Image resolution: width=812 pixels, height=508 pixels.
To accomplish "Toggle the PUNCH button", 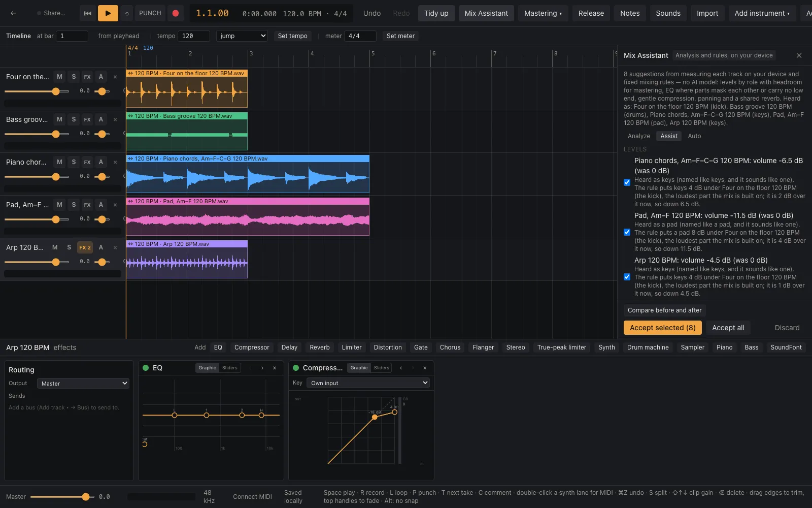I will [x=150, y=13].
